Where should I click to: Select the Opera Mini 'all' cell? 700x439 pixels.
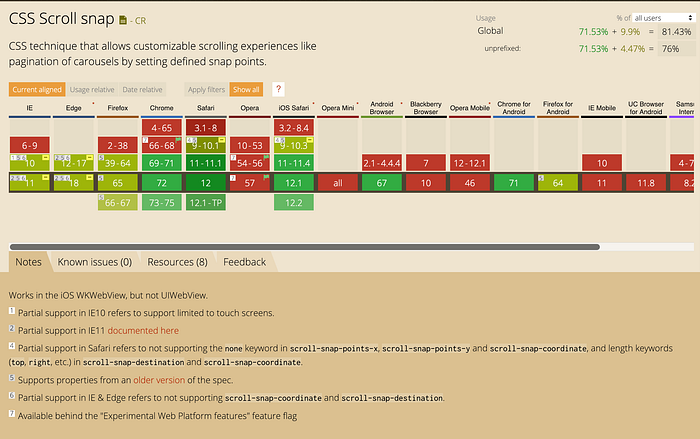(x=338, y=183)
